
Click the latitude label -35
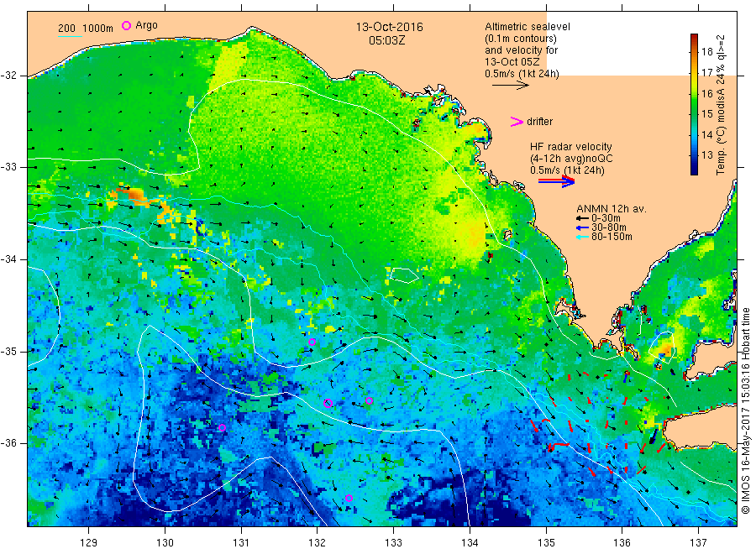(8, 352)
